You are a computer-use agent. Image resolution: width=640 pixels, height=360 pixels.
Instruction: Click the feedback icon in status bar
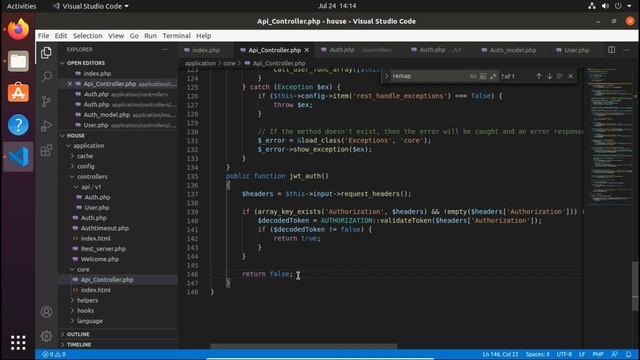[614, 354]
